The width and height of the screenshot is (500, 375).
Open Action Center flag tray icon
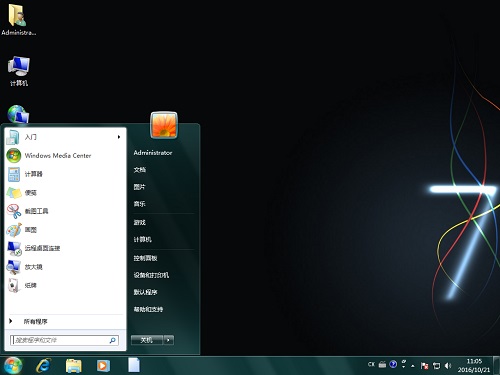(x=424, y=366)
